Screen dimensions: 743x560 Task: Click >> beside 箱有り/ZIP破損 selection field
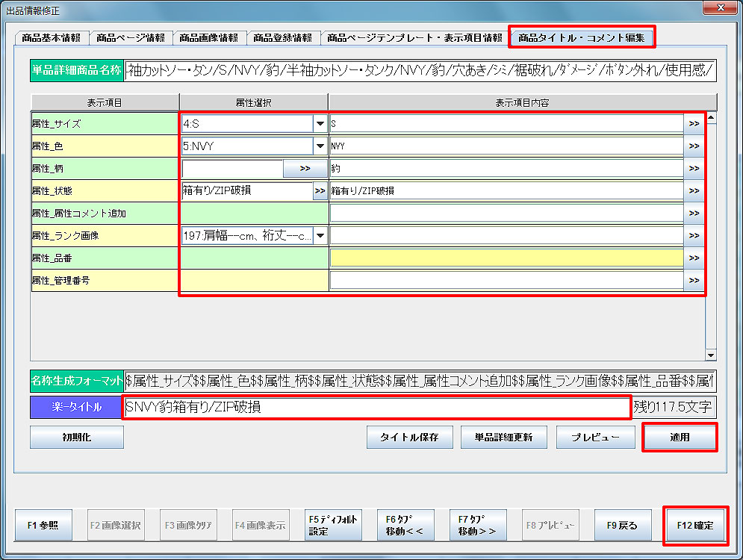320,191
